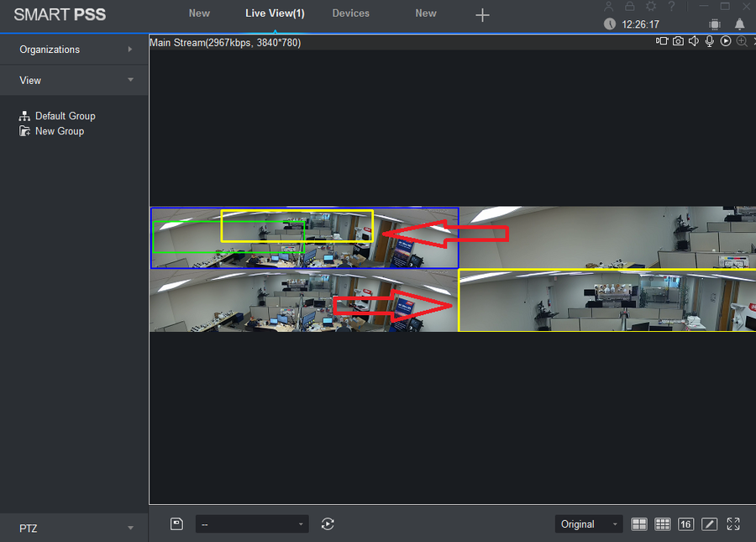Select the 16-window layout
Image resolution: width=756 pixels, height=542 pixels.
point(685,524)
